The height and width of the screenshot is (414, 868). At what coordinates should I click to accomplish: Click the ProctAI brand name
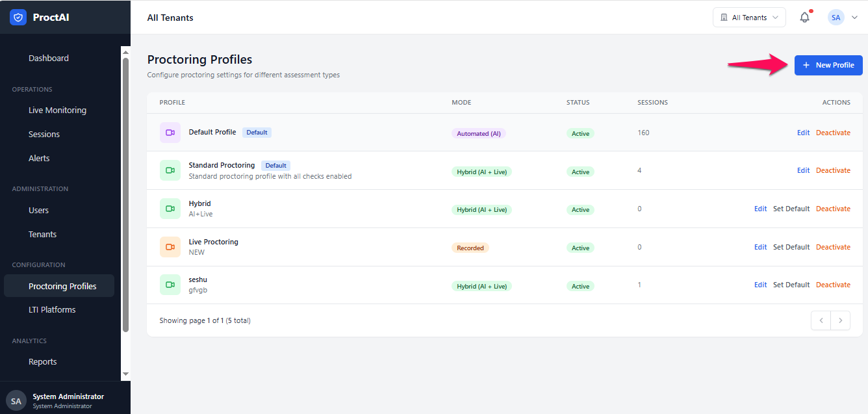(51, 18)
